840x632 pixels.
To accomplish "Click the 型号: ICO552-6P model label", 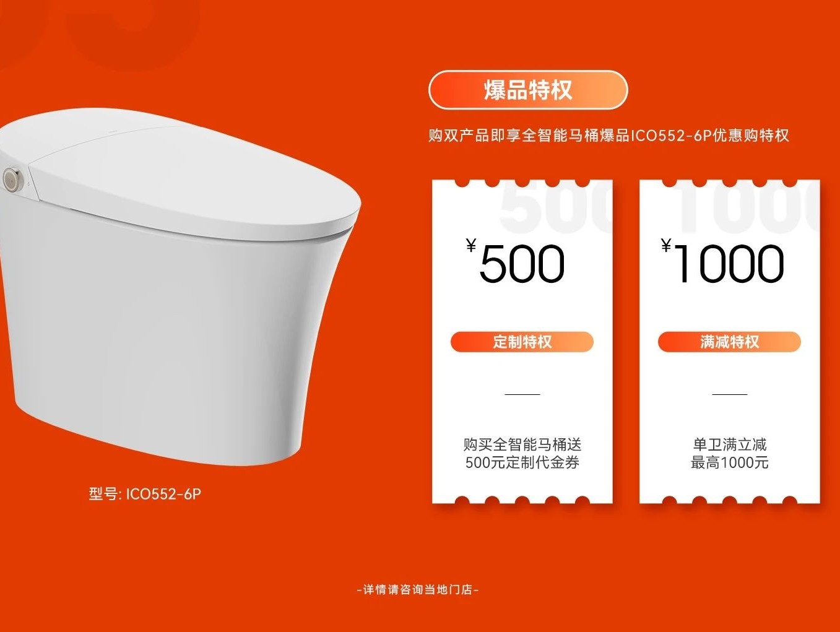I will coord(145,494).
